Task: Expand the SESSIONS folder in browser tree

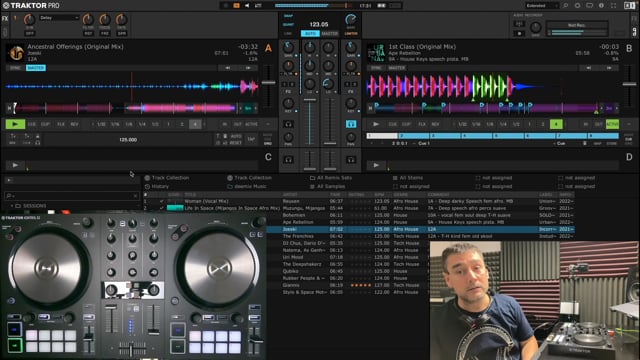Action: [x=12, y=206]
